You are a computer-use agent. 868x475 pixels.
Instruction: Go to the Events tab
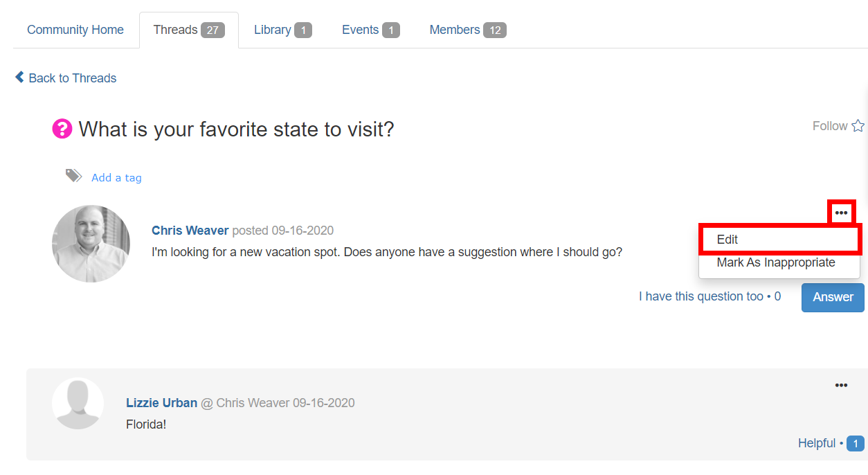tap(371, 30)
